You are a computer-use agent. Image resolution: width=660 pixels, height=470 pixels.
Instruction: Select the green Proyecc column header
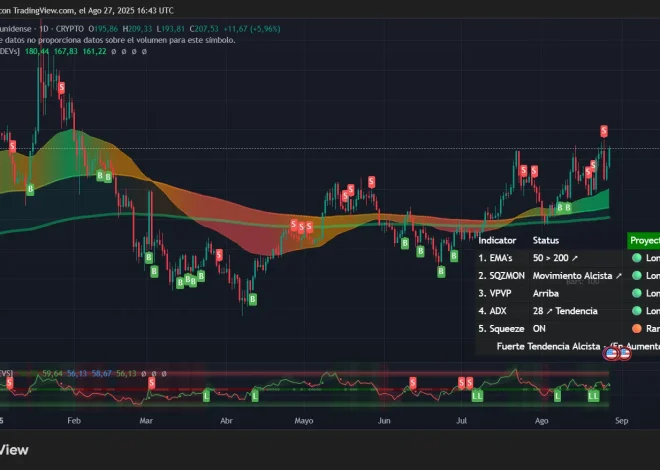pyautogui.click(x=643, y=241)
